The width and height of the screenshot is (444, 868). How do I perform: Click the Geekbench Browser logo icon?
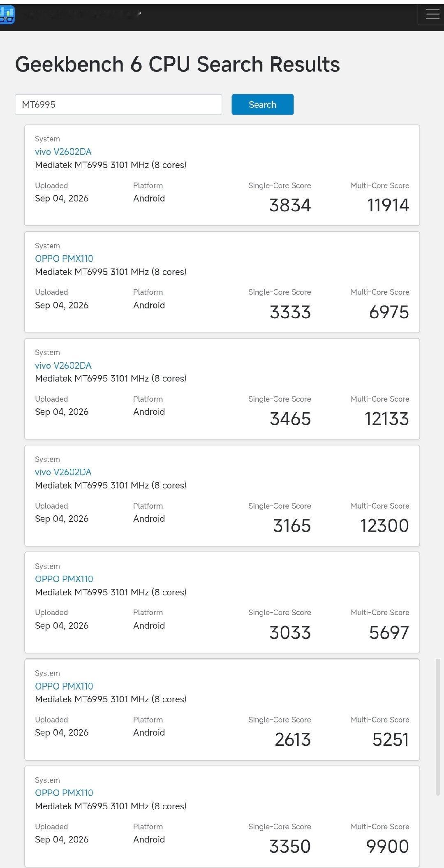pyautogui.click(x=7, y=14)
